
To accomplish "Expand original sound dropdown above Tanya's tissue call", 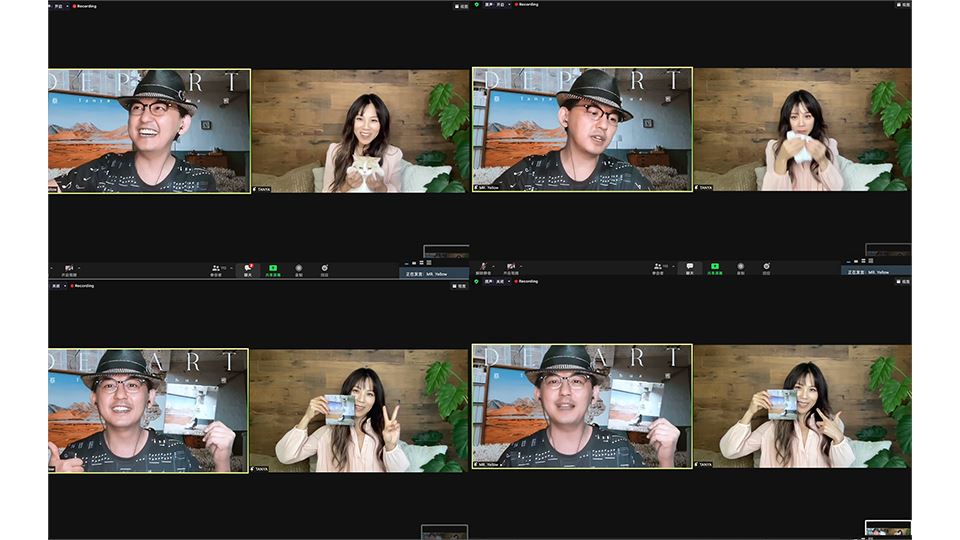I will [x=507, y=4].
